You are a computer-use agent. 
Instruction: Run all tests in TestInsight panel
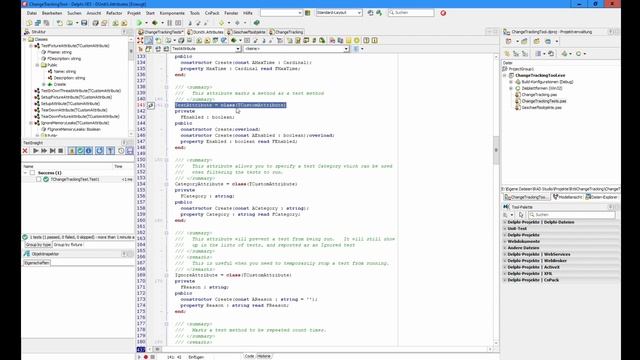(36, 151)
